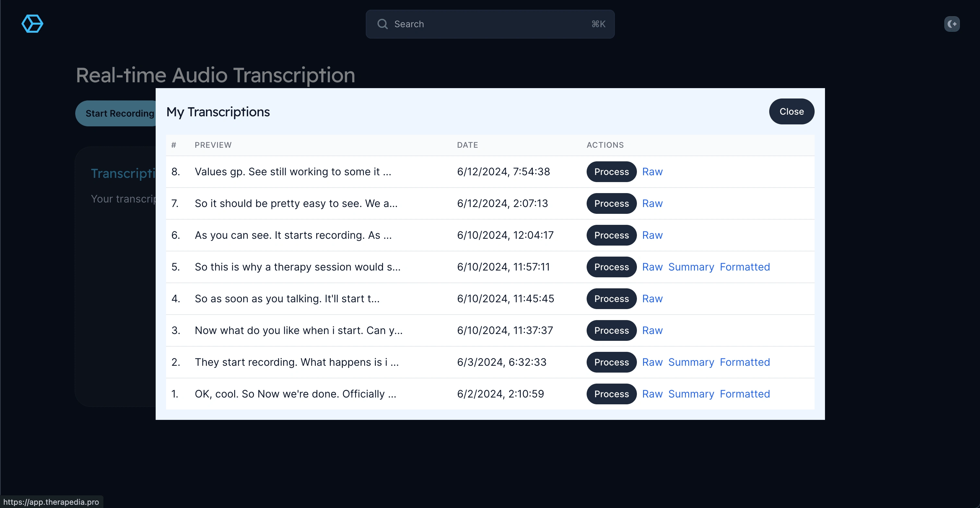This screenshot has width=980, height=508.
Task: Click the Start Recording button
Action: (116, 113)
